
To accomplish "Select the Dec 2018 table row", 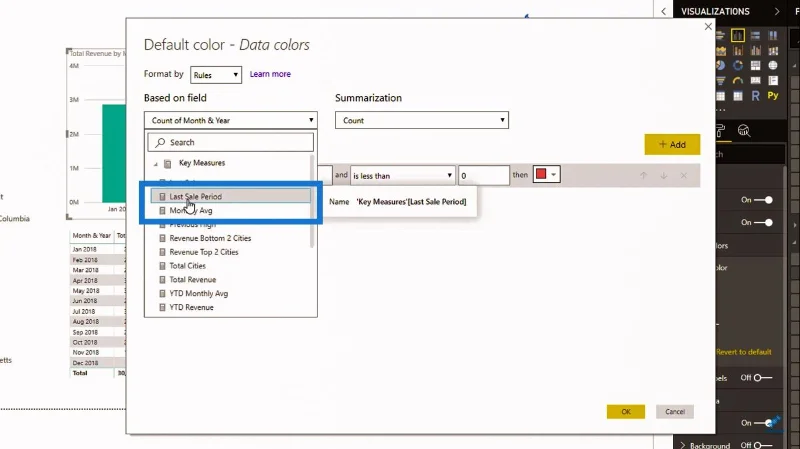I will click(x=97, y=363).
